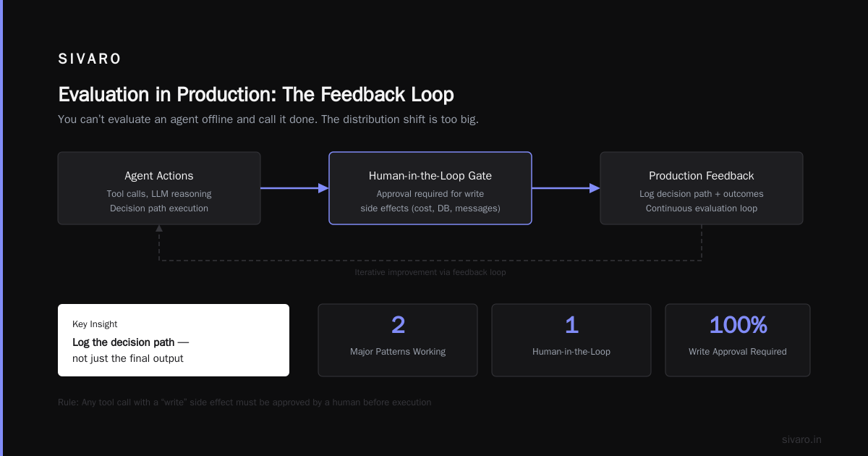This screenshot has width=868, height=456.
Task: Click arrow from Agent Actions to Gate
Action: [294, 188]
